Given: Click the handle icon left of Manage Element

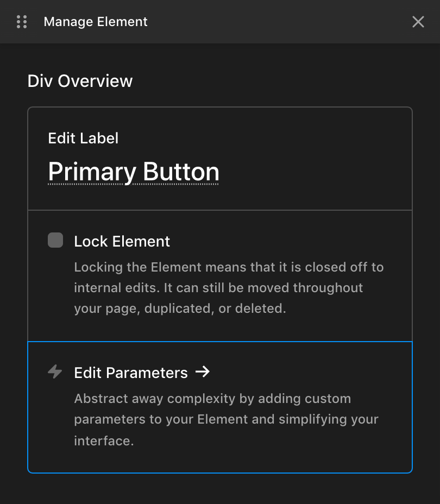Looking at the screenshot, I should pos(22,22).
